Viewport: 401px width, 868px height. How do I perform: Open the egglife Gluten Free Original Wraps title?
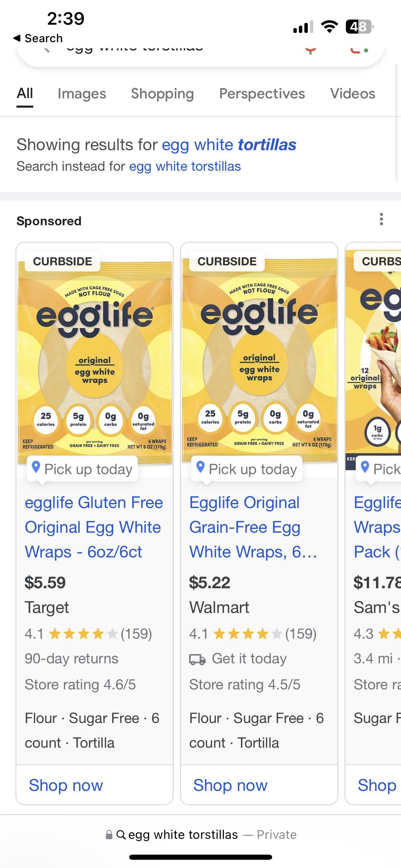94,527
